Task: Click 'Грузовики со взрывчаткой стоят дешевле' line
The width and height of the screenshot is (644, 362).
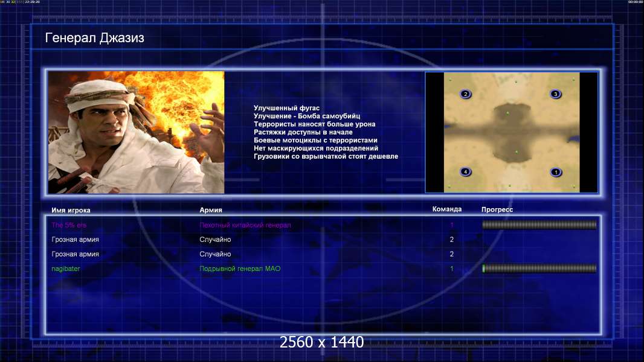Action: [x=326, y=156]
